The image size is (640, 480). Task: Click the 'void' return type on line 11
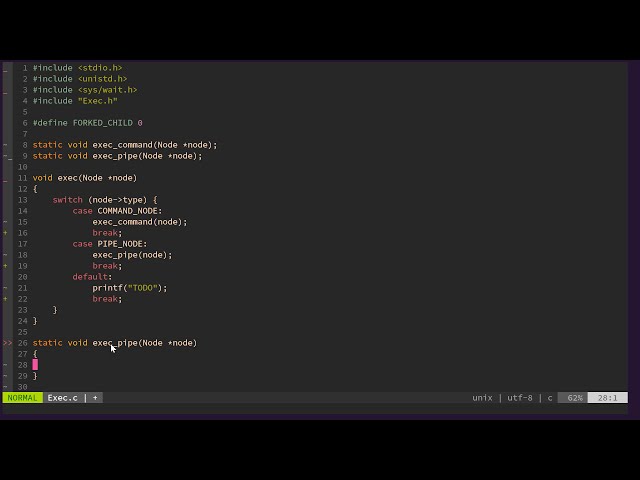pos(42,178)
